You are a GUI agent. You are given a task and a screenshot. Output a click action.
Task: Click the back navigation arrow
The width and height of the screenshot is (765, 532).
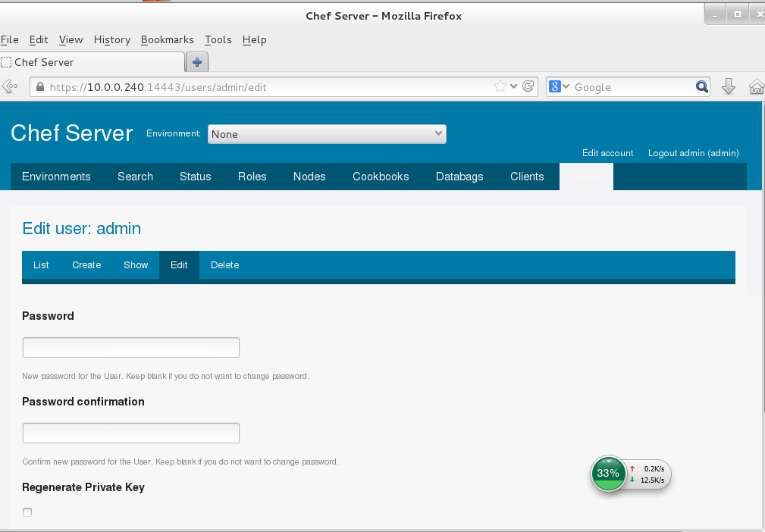10,87
